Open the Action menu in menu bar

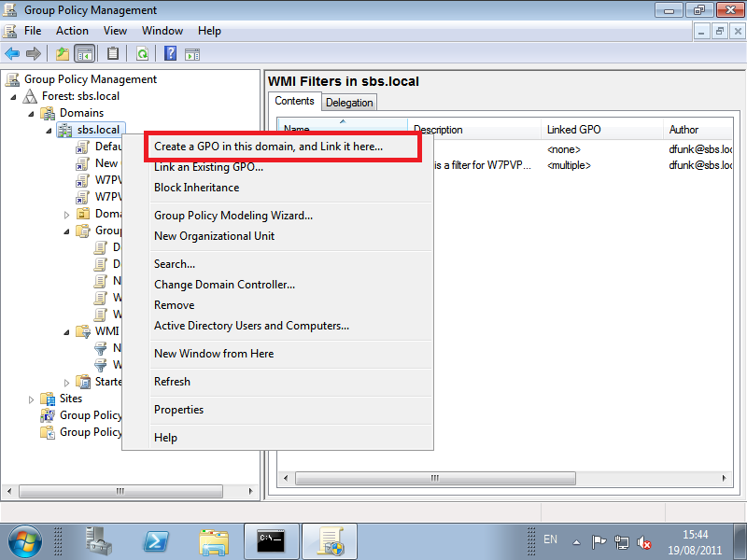click(72, 31)
